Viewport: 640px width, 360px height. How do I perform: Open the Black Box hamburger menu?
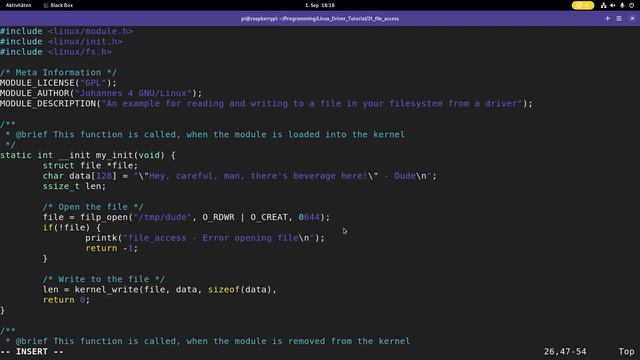[x=619, y=18]
